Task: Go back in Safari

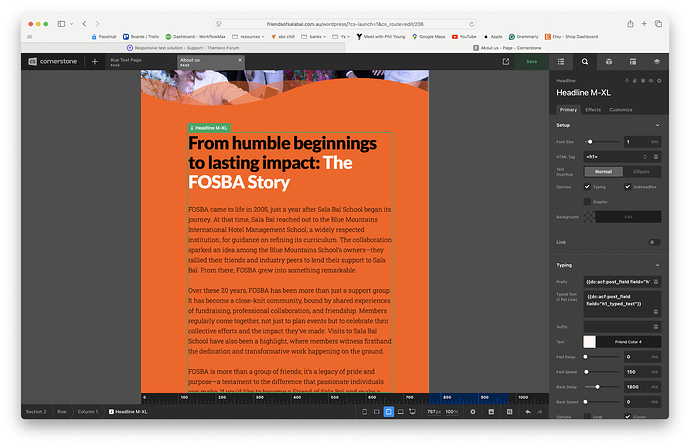Action: pyautogui.click(x=84, y=24)
